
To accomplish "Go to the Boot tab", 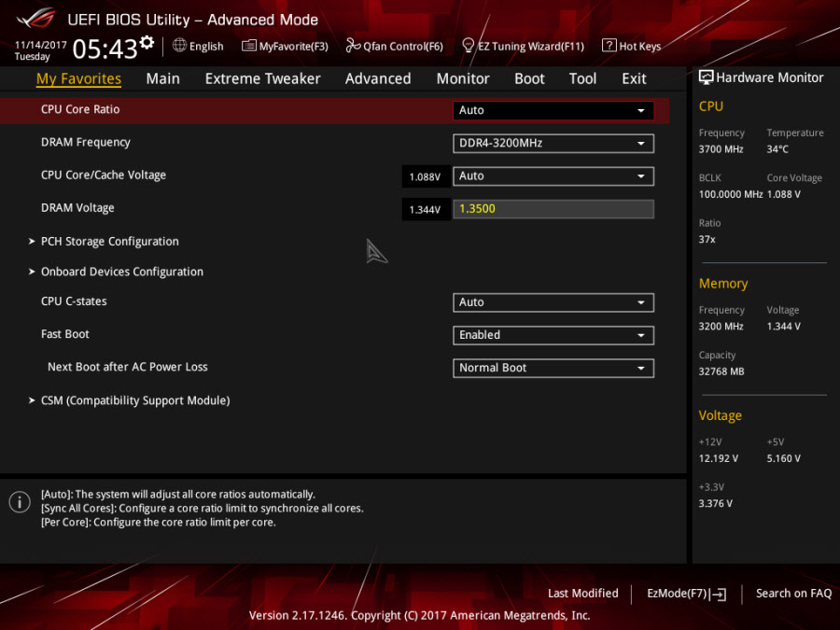I will tap(529, 78).
